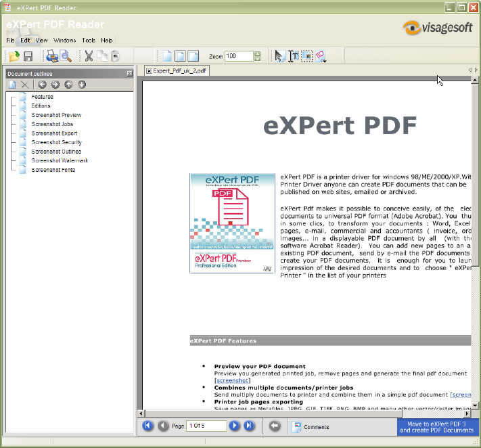Select the text selection tool
This screenshot has height=448, width=481.
[294, 56]
